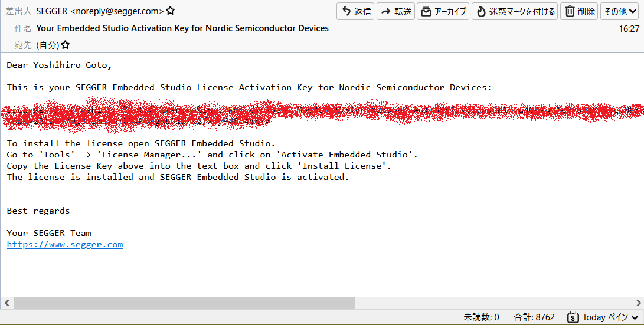The image size is (644, 325).
Task: Open the https://www.segger.com link
Action: pyautogui.click(x=65, y=245)
